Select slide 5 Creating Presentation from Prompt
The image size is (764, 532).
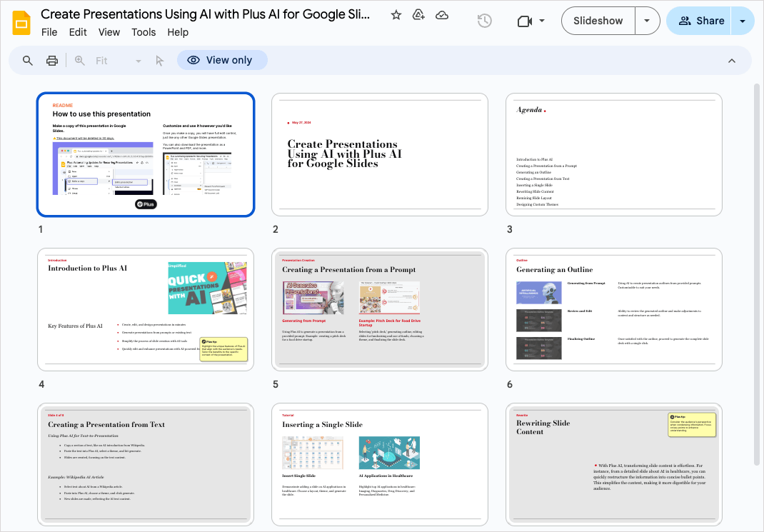pyautogui.click(x=380, y=309)
